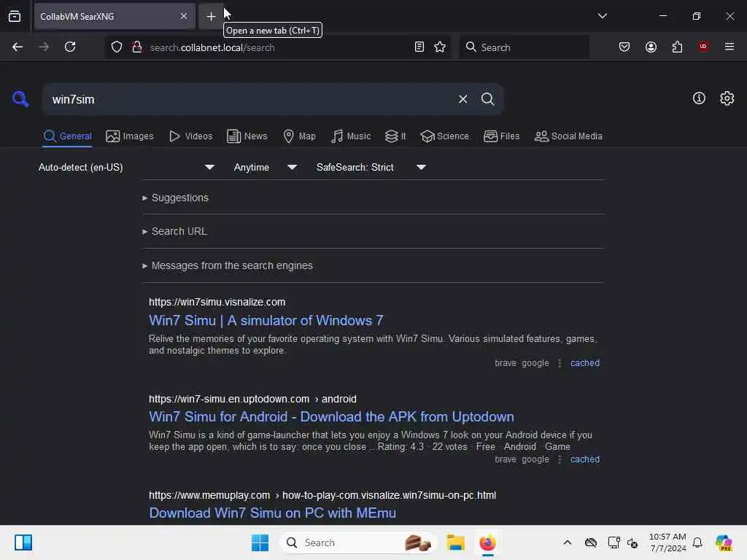Image resolution: width=747 pixels, height=560 pixels.
Task: Switch to the It tab
Action: coord(395,136)
